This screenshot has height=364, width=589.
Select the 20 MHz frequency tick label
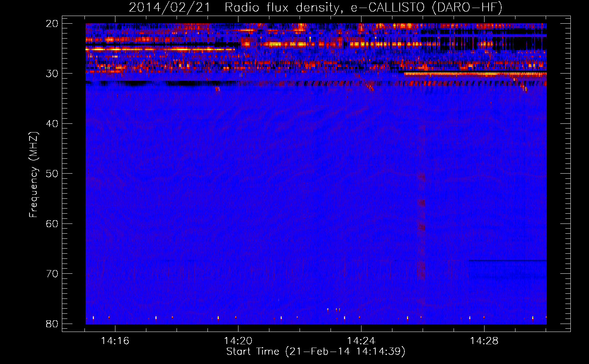point(52,24)
